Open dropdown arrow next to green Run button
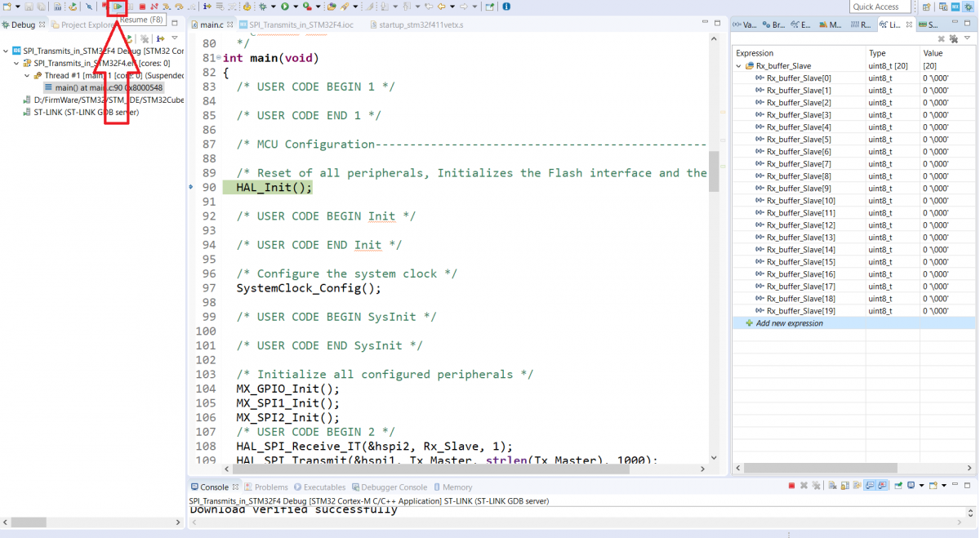The height and width of the screenshot is (538, 980). 295,7
